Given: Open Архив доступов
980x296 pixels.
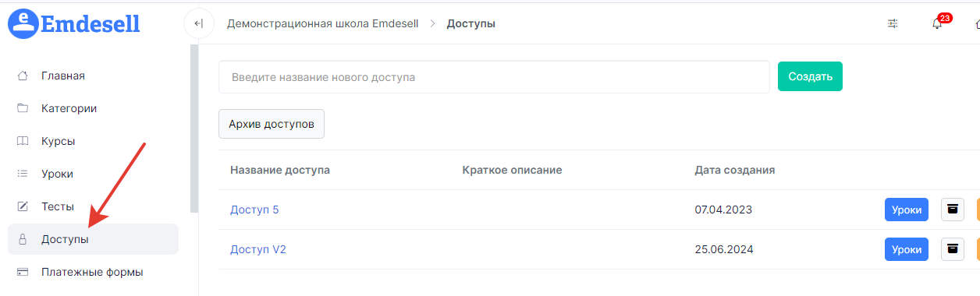Looking at the screenshot, I should (272, 124).
